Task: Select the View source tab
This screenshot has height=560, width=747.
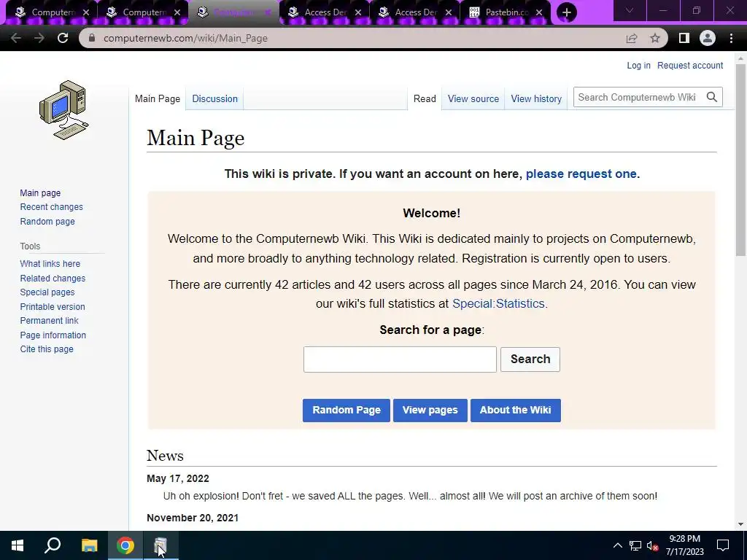Action: click(x=473, y=98)
